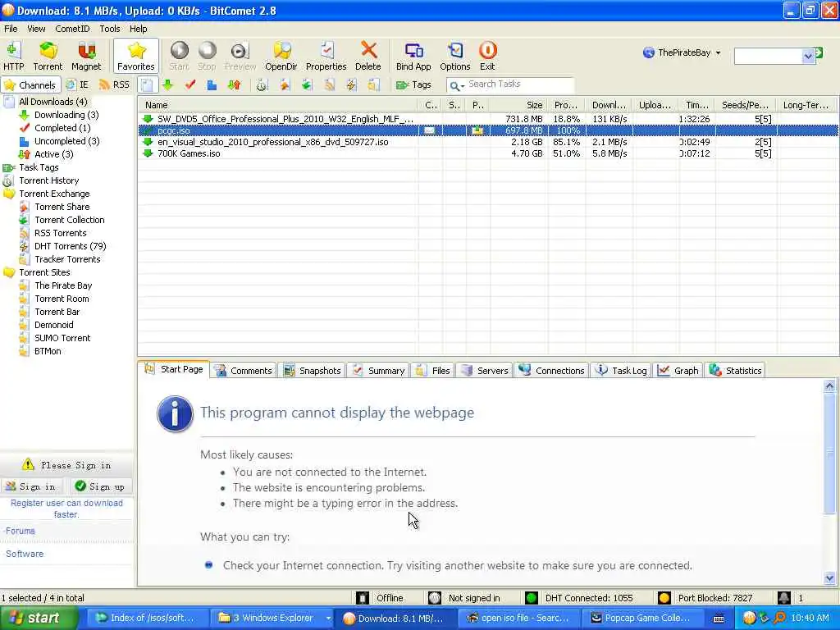Open the Statistics tab
The height and width of the screenshot is (630, 840).
pos(736,370)
